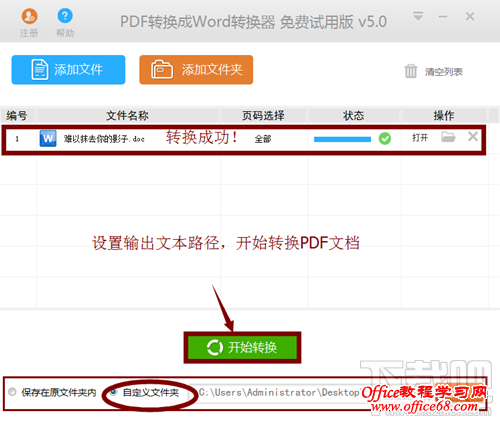Select 保存在原文件夹内 radio button
The image size is (500, 421).
click(12, 392)
